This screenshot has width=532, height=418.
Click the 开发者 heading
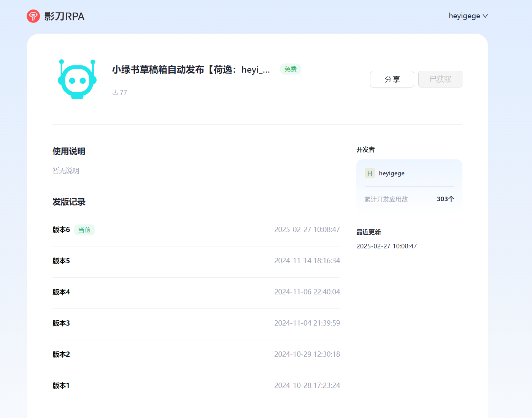(365, 150)
